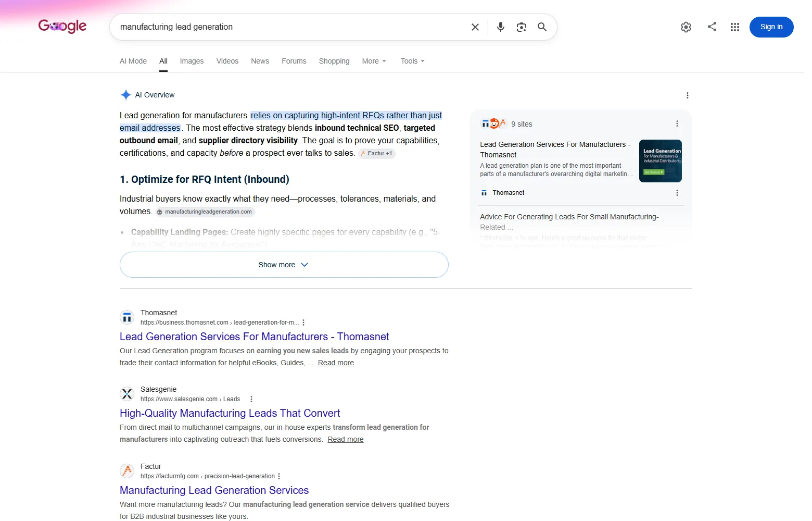The height and width of the screenshot is (521, 812).
Task: Start voice search with microphone
Action: [x=501, y=27]
